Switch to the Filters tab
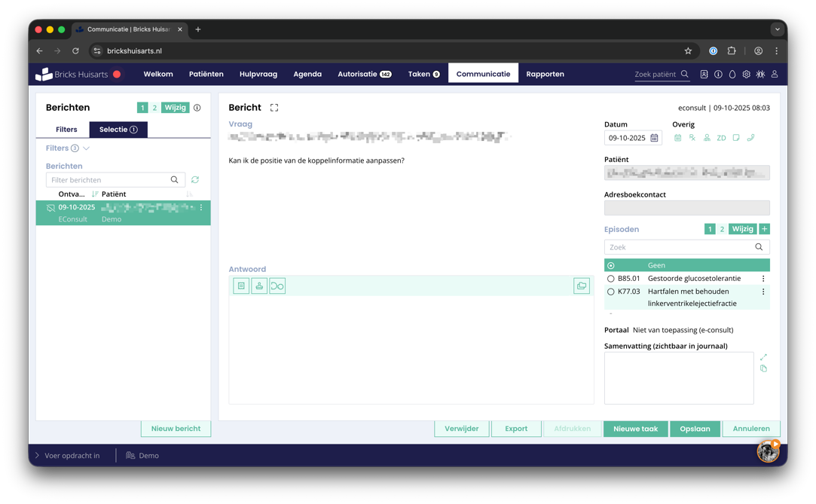Viewport: 816px width, 504px height. coord(66,130)
